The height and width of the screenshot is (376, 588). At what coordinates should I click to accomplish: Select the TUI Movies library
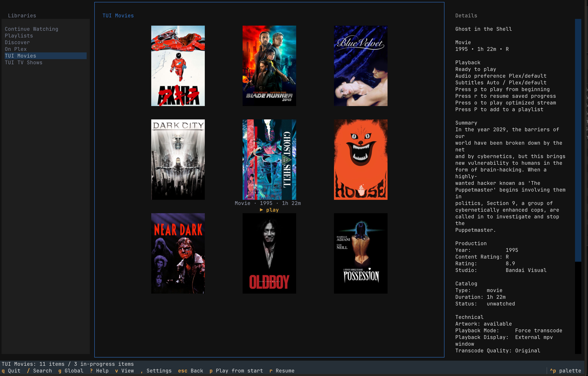[46, 56]
